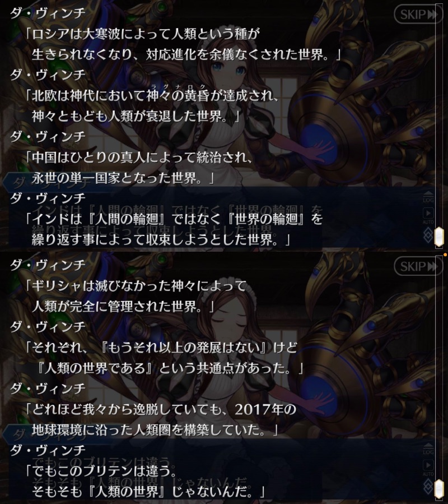Open the LOG icon beside the インド dialogue
Screen dimensions: 448x504
tap(428, 197)
